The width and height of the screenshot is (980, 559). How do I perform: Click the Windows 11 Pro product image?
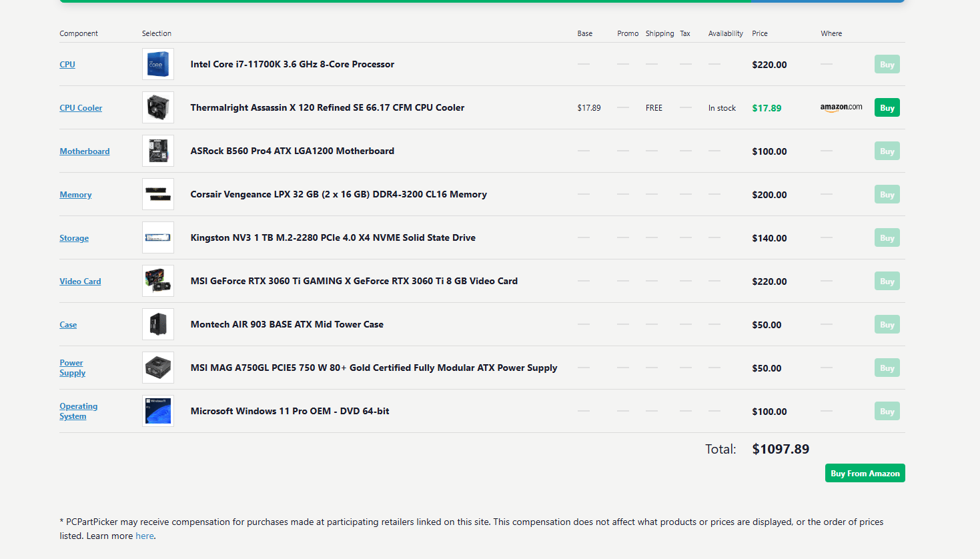tap(158, 411)
